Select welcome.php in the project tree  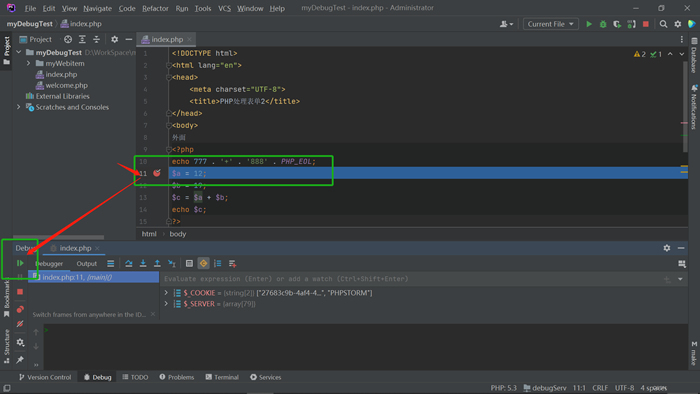tap(67, 85)
